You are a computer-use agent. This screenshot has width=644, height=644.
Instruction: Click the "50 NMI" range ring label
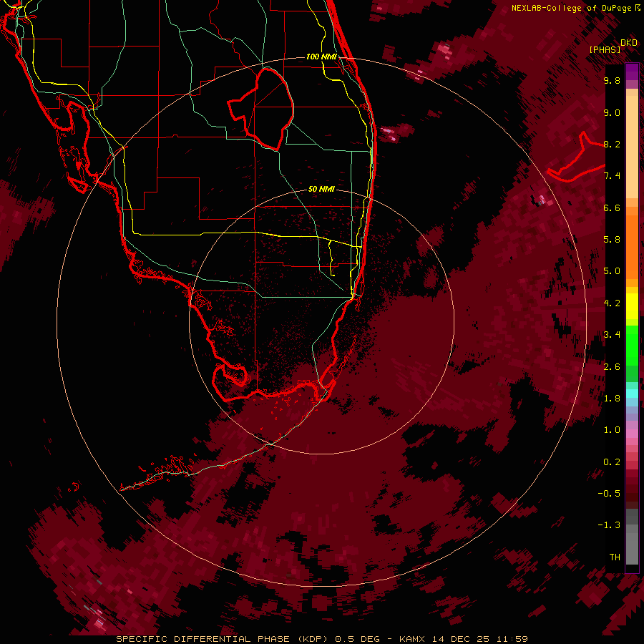point(321,190)
